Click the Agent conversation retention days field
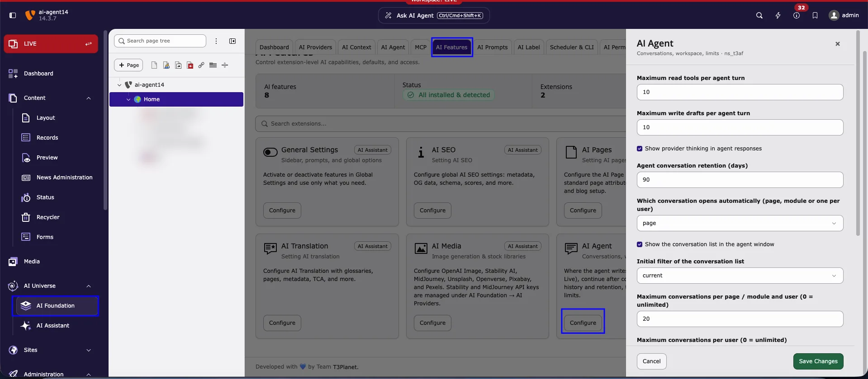The height and width of the screenshot is (379, 868). [x=740, y=180]
